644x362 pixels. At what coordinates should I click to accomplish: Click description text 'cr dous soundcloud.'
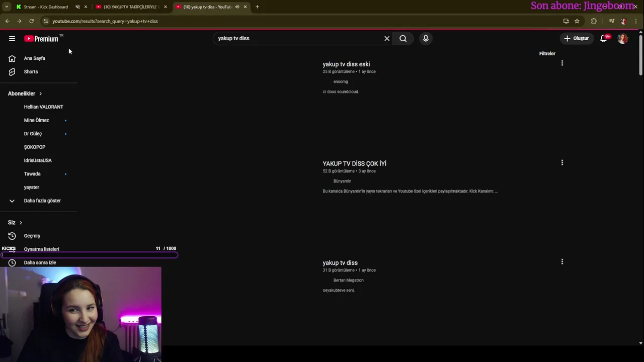(x=341, y=92)
